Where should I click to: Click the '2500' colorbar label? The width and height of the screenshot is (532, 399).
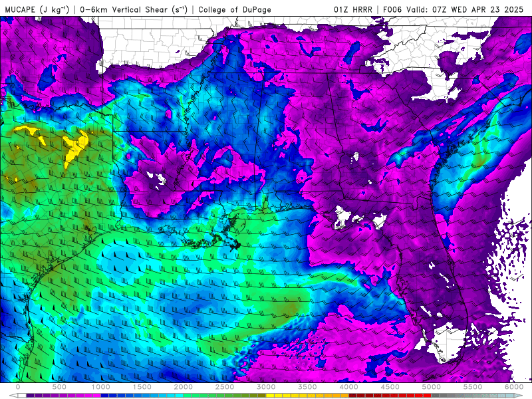pos(225,387)
